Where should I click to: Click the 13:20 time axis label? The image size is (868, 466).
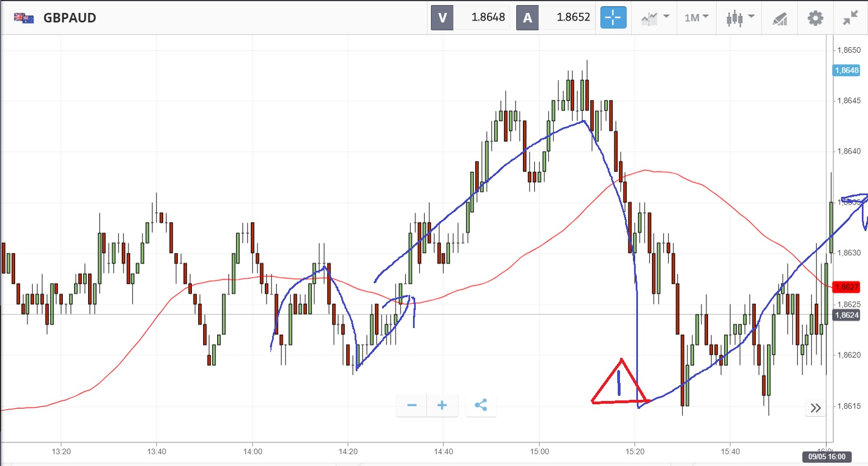(61, 451)
